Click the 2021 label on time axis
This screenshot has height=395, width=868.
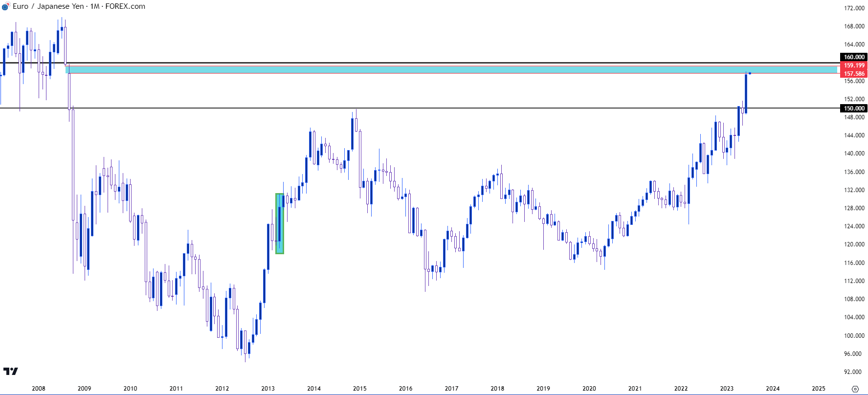pos(635,389)
